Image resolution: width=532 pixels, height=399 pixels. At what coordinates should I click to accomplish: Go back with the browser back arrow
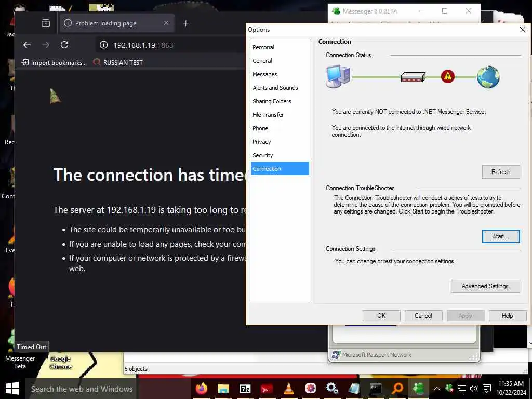tap(27, 45)
